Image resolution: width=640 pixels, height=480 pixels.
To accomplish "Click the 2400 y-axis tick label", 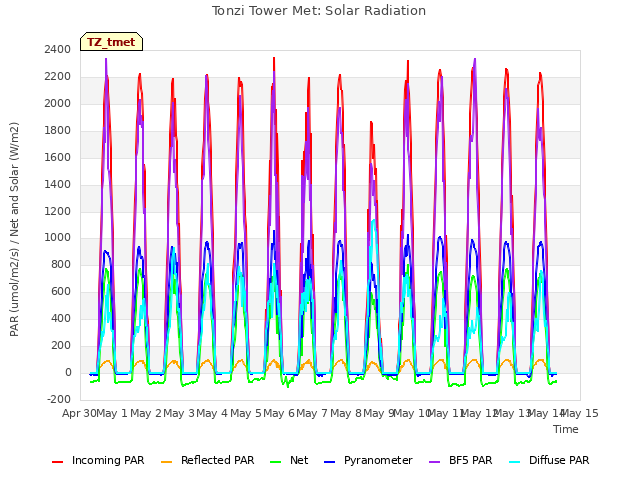I will coord(58,49).
